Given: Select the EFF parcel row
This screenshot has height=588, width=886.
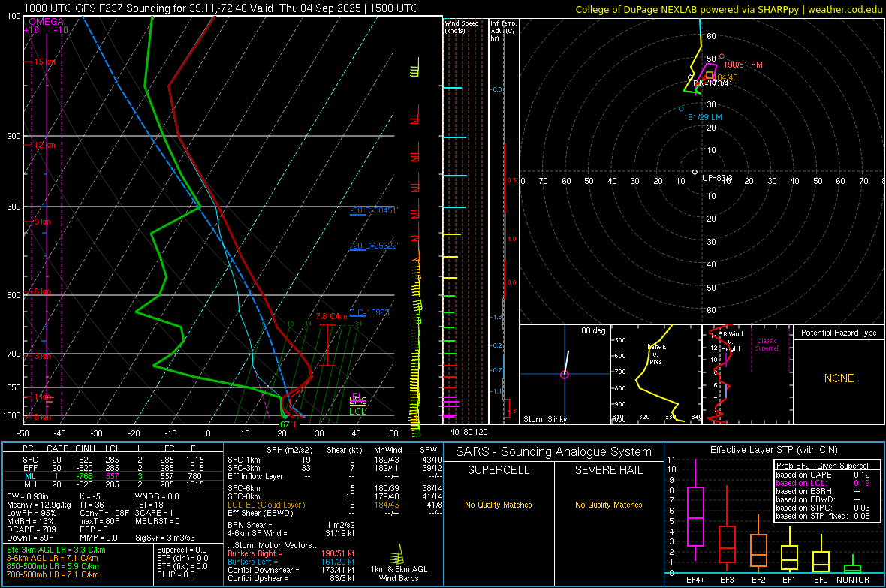Looking at the screenshot, I should [x=112, y=468].
